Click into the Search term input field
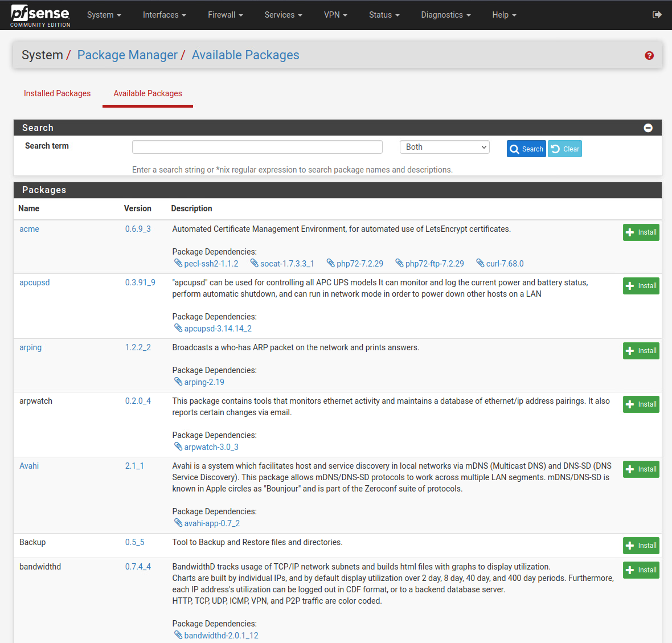The width and height of the screenshot is (672, 643). (257, 147)
